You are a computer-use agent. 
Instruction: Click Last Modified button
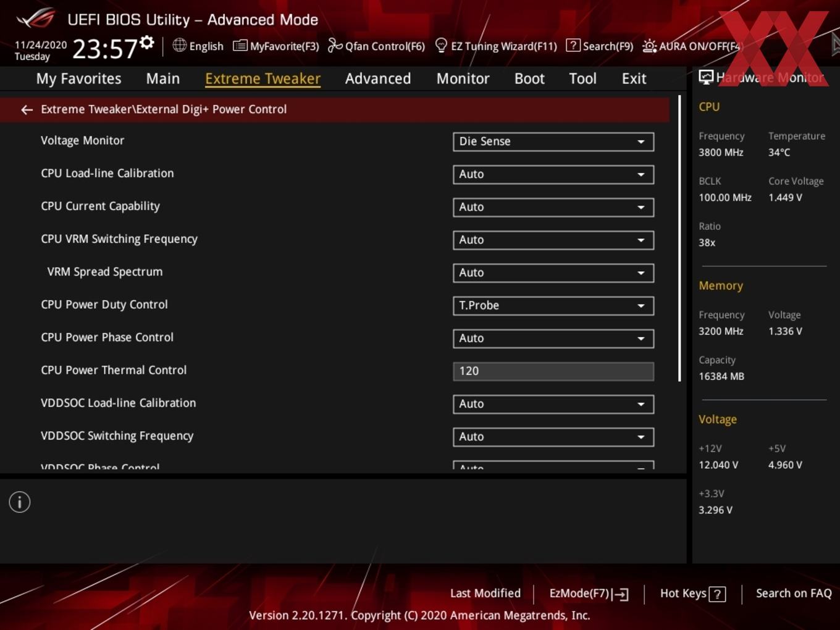[x=485, y=594]
